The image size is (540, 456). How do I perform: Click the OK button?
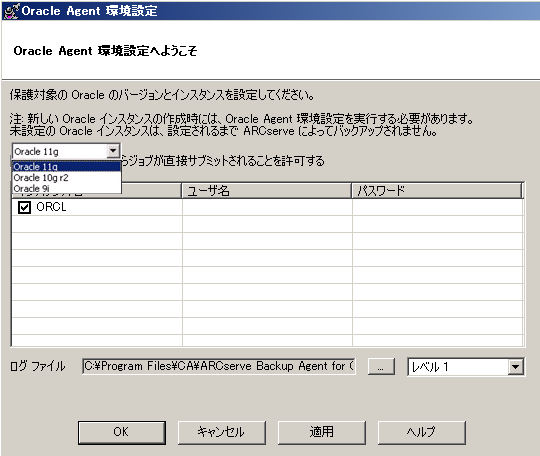[x=122, y=432]
